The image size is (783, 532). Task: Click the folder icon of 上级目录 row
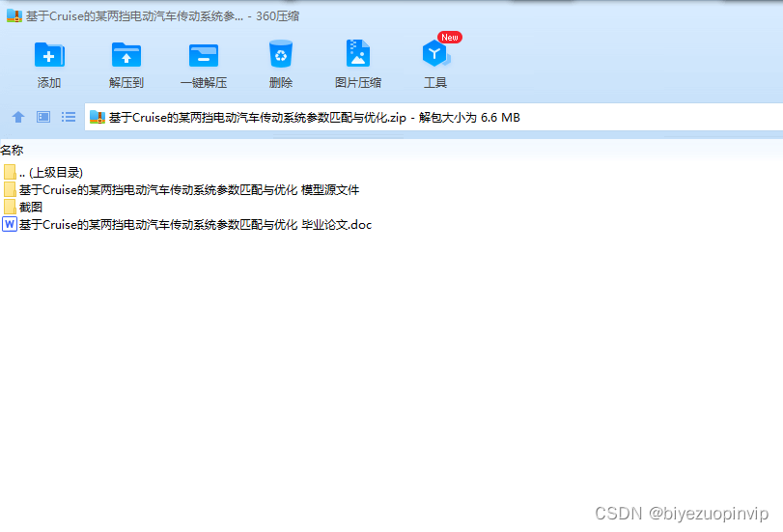click(10, 172)
